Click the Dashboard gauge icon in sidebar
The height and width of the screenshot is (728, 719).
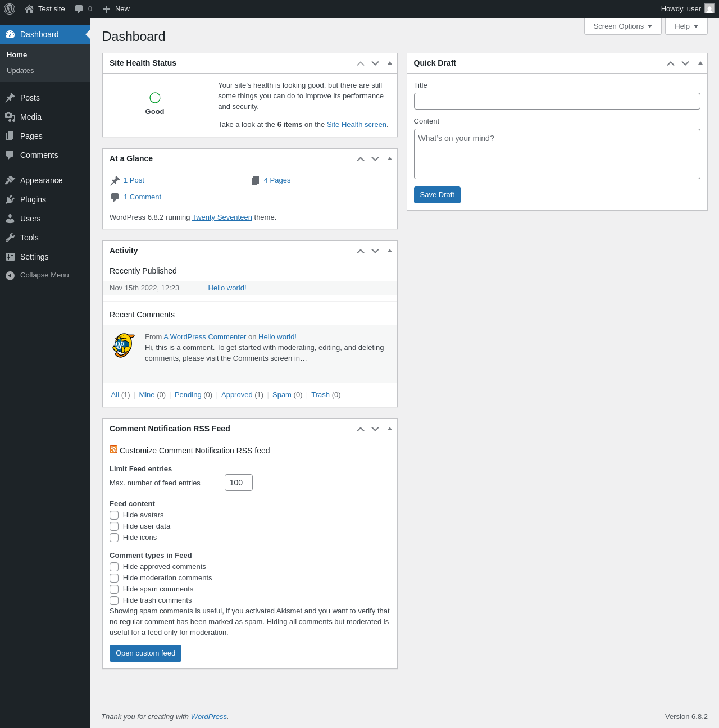[10, 34]
